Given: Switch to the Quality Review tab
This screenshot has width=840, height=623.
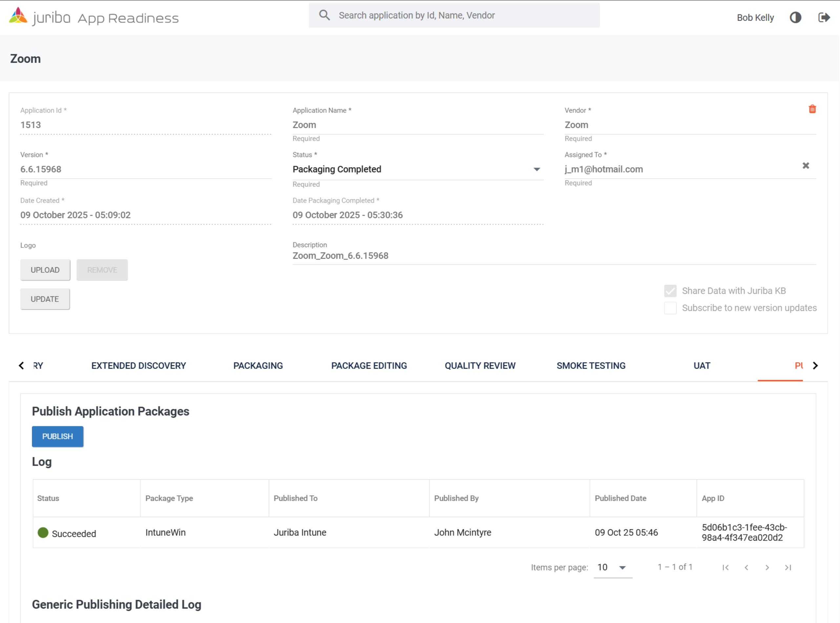Looking at the screenshot, I should 480,365.
